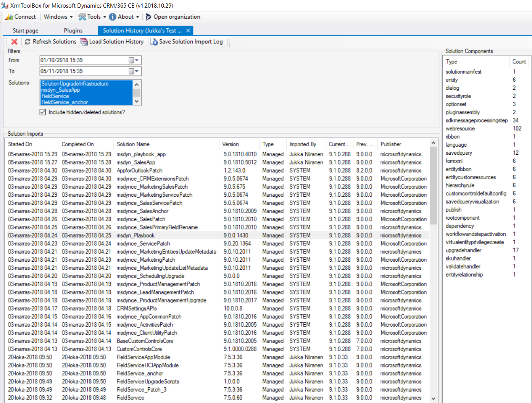Click the XrmToolBox title bar icon
Image resolution: width=532 pixels, height=403 pixels.
pos(5,5)
